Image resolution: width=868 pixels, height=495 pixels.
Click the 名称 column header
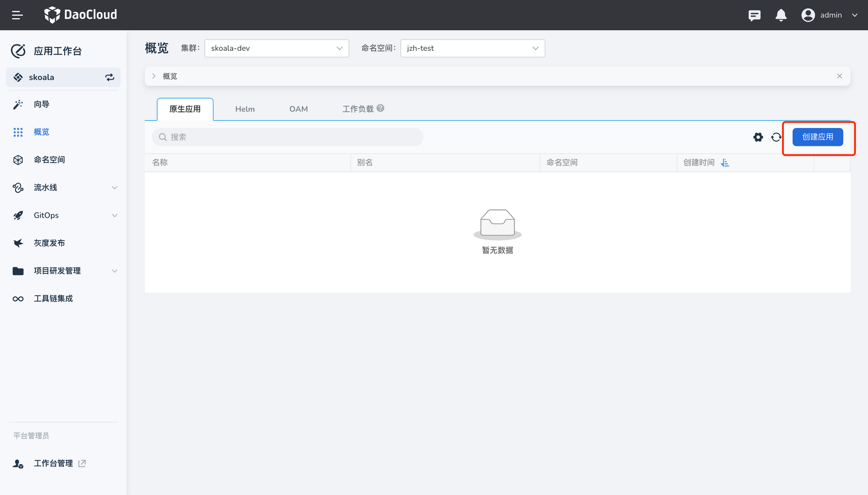(x=160, y=163)
